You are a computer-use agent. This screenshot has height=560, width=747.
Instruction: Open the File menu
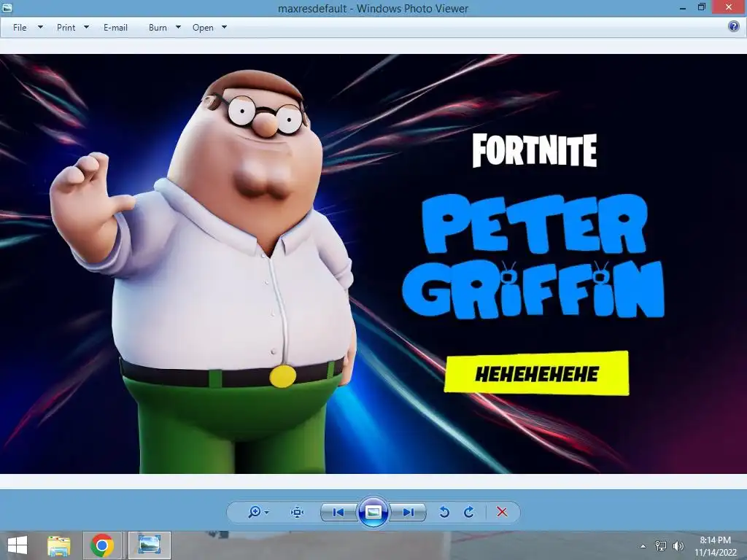20,28
